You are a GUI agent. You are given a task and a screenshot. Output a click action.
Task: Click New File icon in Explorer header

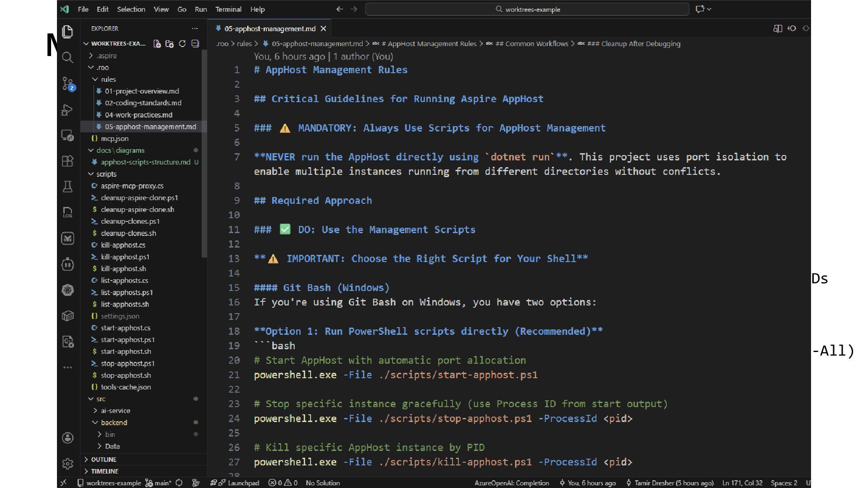[157, 44]
